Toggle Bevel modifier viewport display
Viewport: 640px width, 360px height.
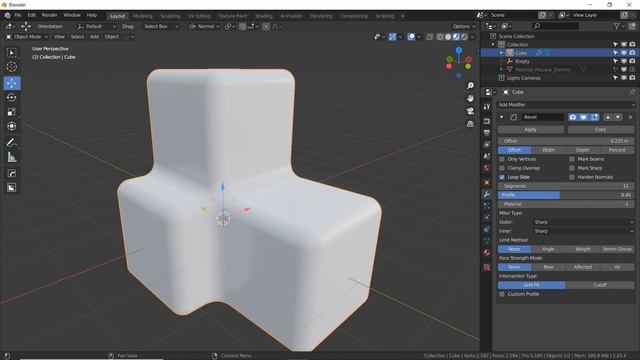click(x=583, y=117)
